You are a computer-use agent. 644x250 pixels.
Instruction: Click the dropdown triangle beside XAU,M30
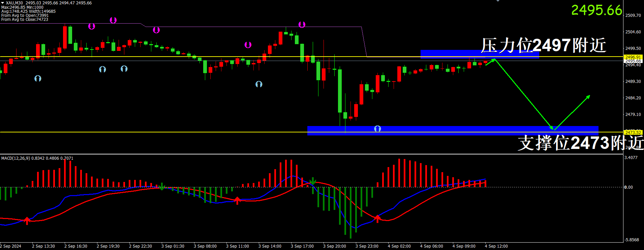tap(3, 3)
